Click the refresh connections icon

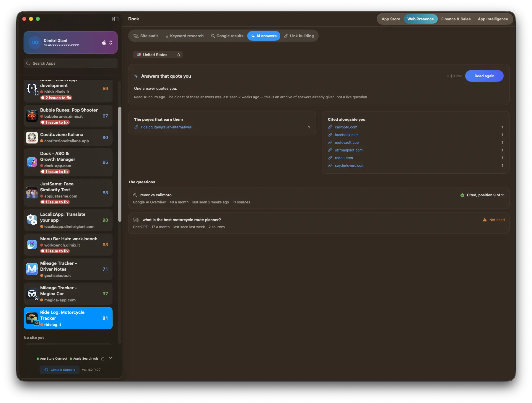(x=103, y=359)
